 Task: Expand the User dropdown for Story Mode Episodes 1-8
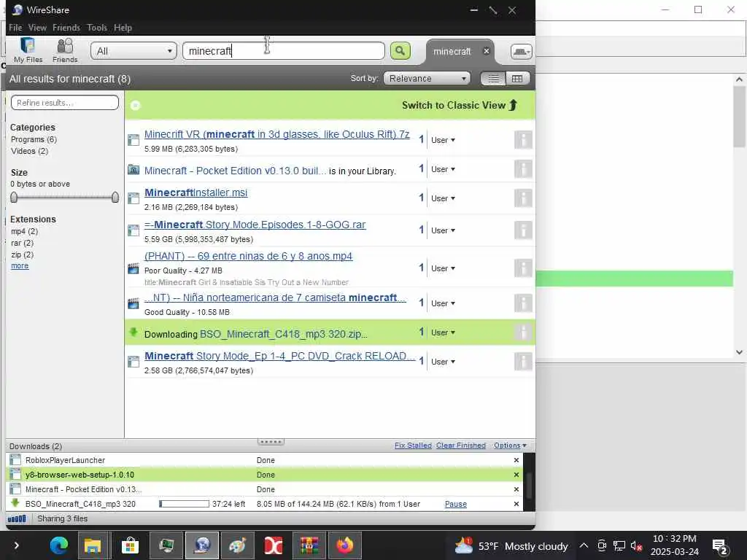pyautogui.click(x=443, y=230)
